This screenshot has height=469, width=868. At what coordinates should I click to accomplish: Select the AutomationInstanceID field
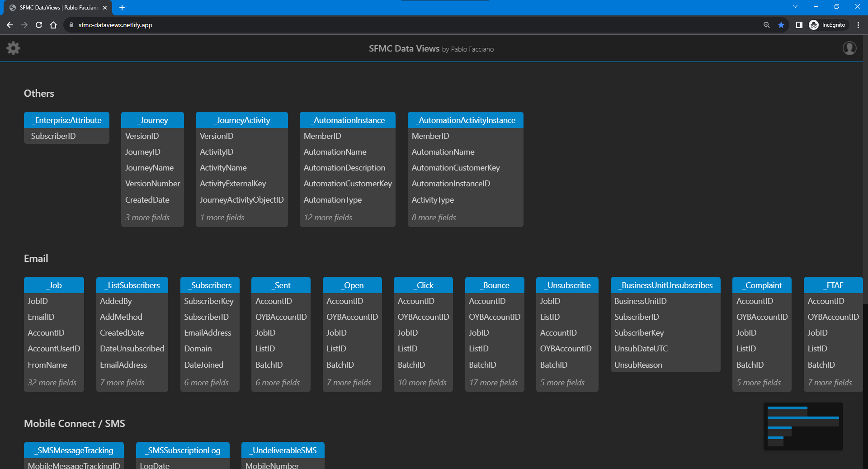click(x=466, y=184)
